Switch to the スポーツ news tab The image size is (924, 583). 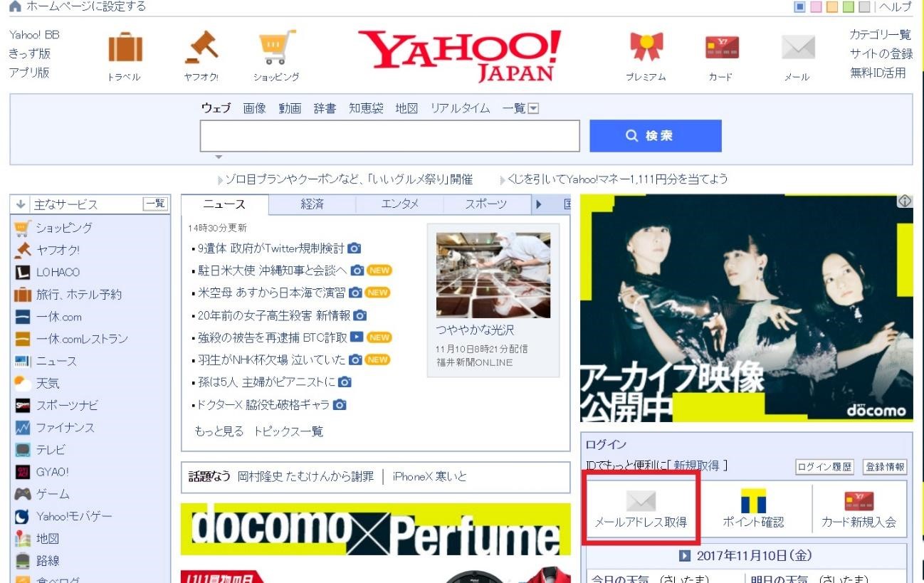[486, 204]
